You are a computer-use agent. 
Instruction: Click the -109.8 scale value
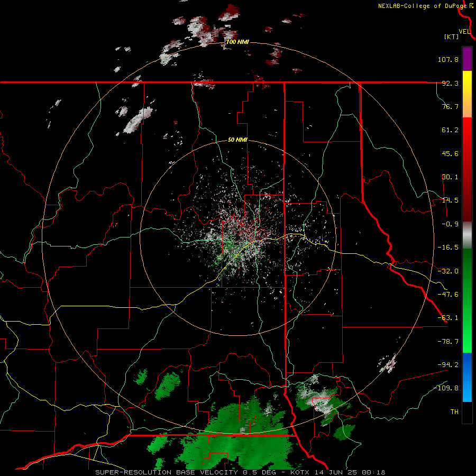pyautogui.click(x=446, y=388)
